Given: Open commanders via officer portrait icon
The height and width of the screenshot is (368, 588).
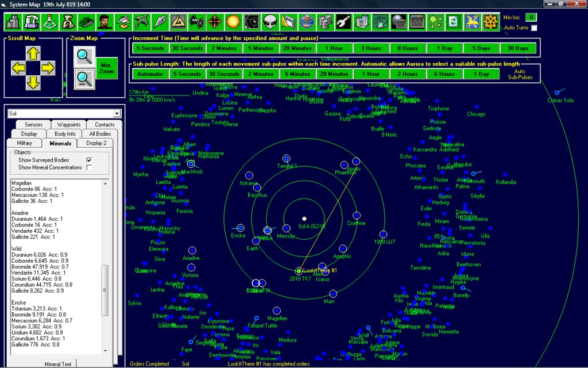Looking at the screenshot, I should (x=105, y=22).
